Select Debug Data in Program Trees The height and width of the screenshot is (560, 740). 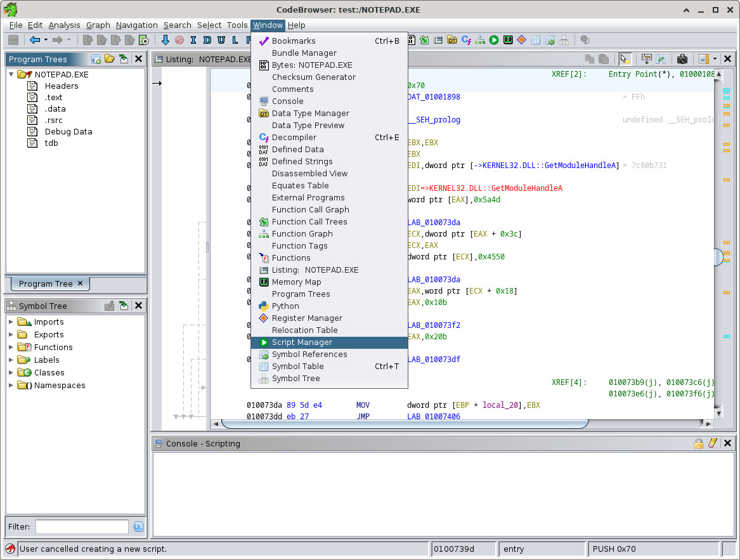68,132
